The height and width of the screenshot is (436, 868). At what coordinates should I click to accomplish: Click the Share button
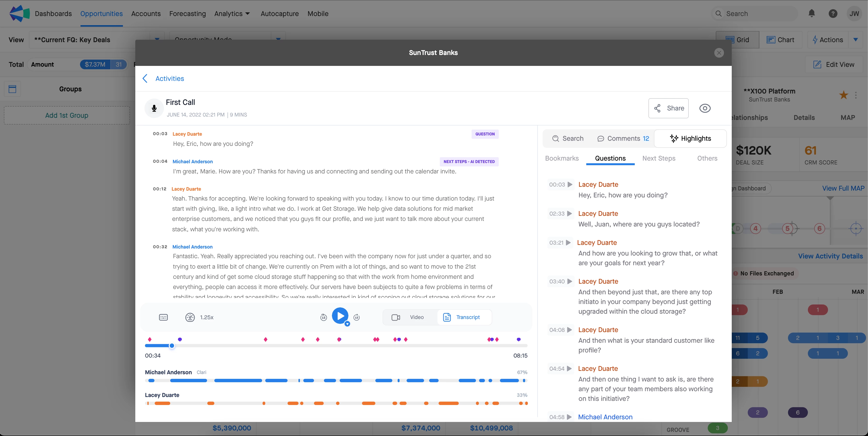(668, 108)
